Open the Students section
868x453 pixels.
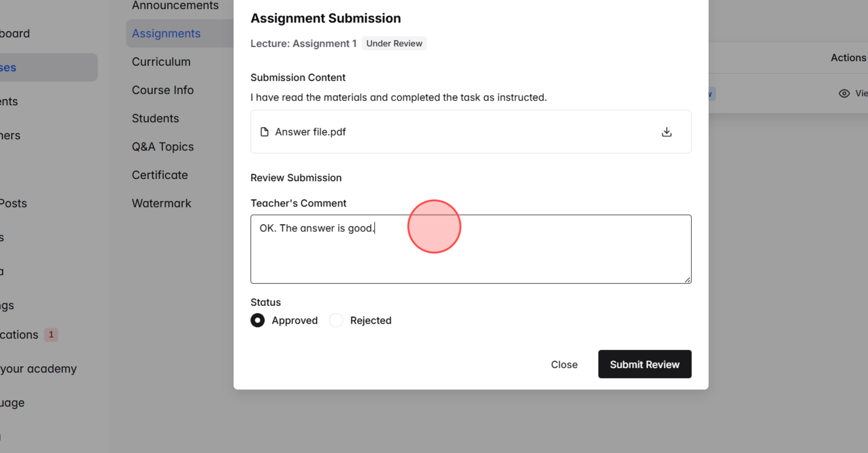155,118
